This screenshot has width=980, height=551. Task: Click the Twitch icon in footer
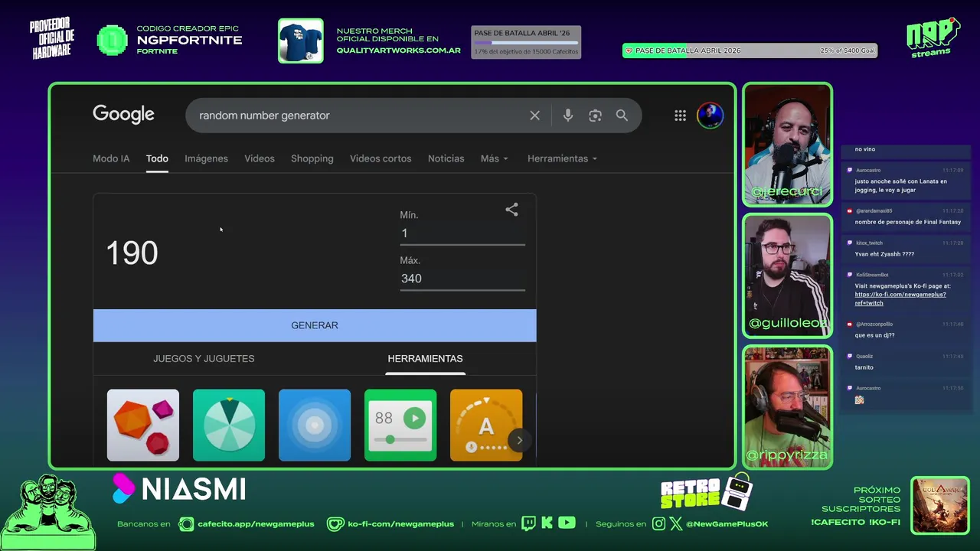(528, 523)
